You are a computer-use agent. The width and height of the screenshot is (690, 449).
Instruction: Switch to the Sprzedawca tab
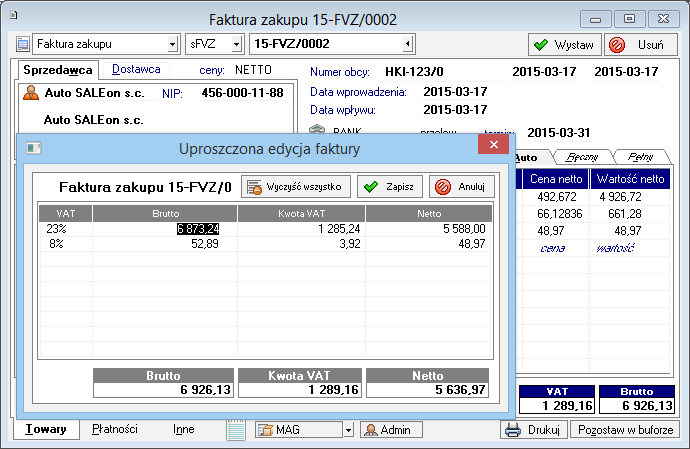(x=58, y=70)
